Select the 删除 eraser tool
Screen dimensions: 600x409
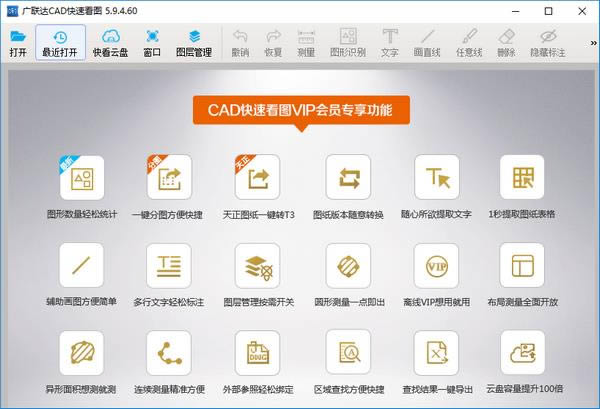[x=506, y=43]
